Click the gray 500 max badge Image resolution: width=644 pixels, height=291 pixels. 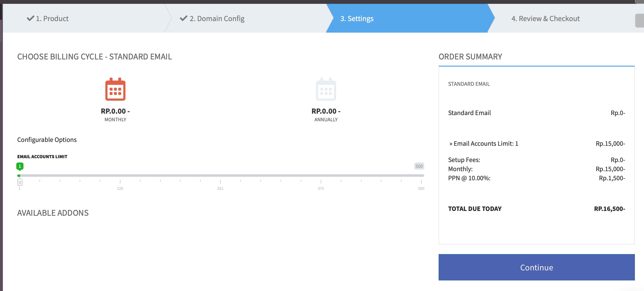point(419,166)
